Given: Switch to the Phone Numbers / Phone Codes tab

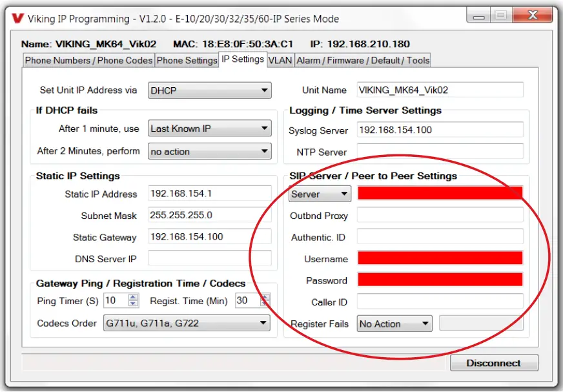Looking at the screenshot, I should (x=88, y=59).
